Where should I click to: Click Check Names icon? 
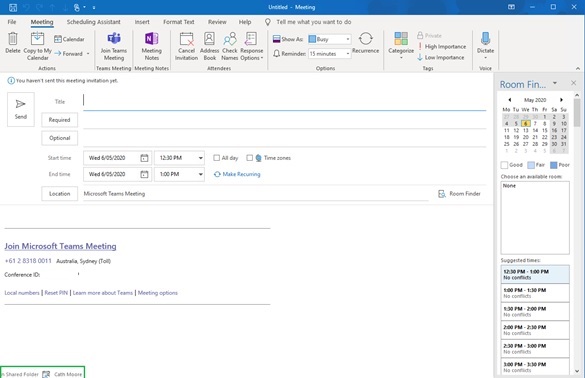(230, 39)
